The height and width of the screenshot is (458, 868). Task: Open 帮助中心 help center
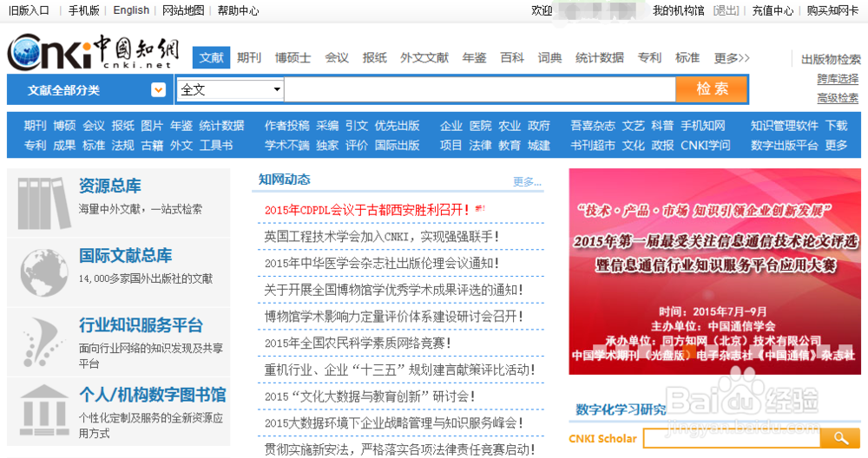pyautogui.click(x=238, y=10)
